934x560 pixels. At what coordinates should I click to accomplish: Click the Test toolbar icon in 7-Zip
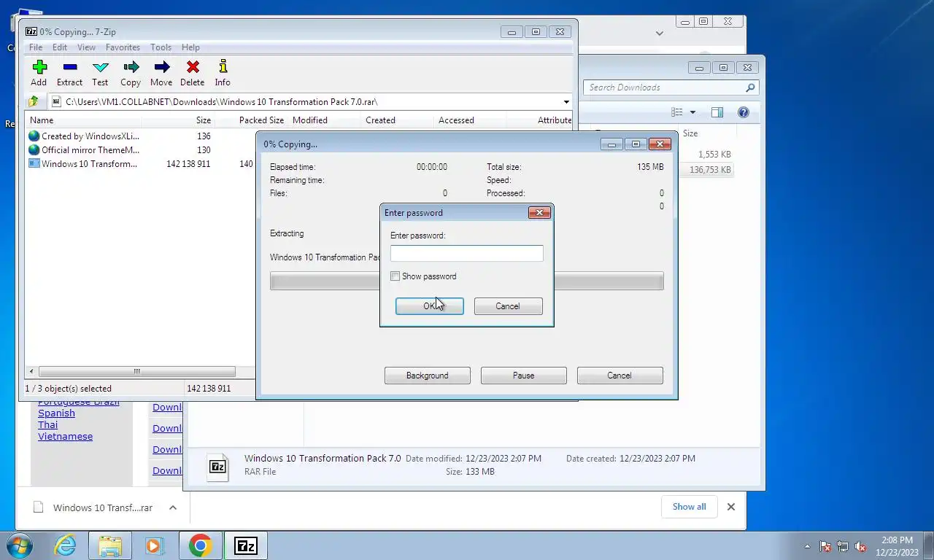pos(101,67)
